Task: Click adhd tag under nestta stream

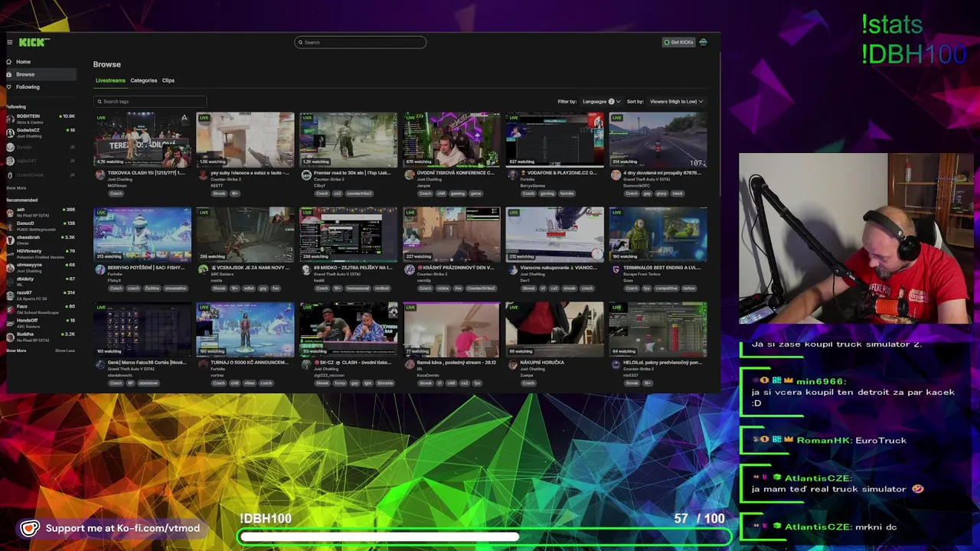Action: (250, 289)
